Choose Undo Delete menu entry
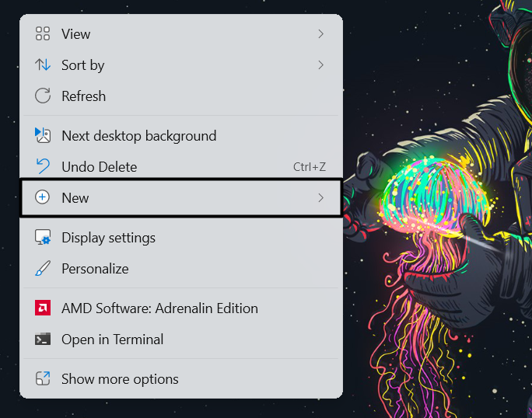 click(100, 167)
